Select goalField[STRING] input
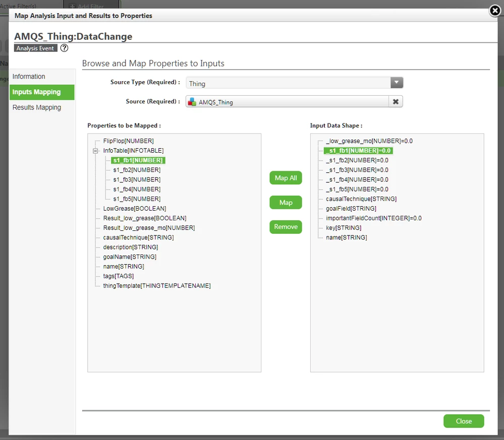 (x=351, y=209)
